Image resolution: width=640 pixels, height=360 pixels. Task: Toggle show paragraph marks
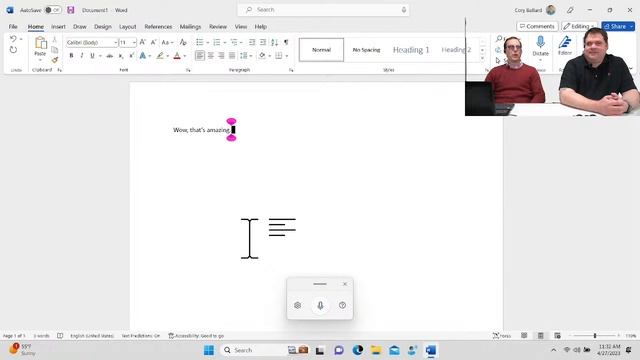click(286, 42)
